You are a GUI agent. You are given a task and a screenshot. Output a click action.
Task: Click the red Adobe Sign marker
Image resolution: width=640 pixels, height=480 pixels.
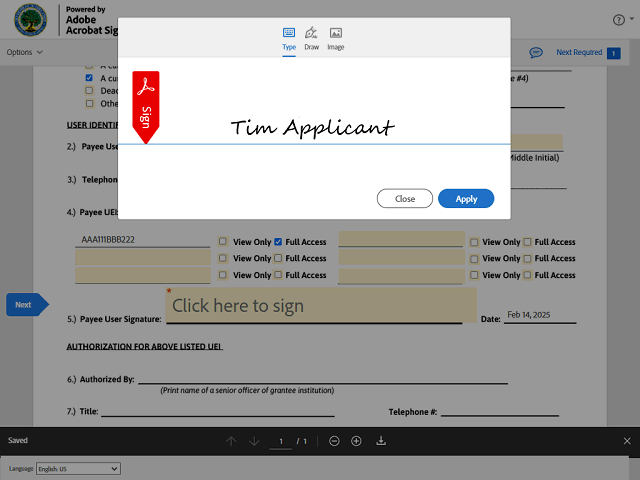146,107
